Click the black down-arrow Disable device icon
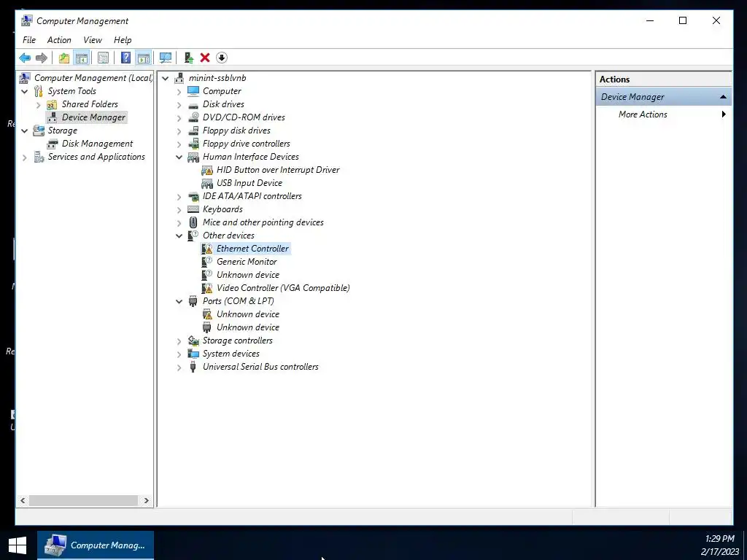This screenshot has width=747, height=560. click(222, 58)
